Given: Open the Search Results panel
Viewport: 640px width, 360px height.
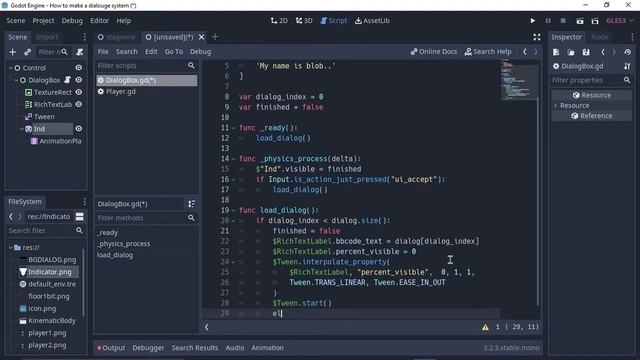Looking at the screenshot, I should click(195, 348).
